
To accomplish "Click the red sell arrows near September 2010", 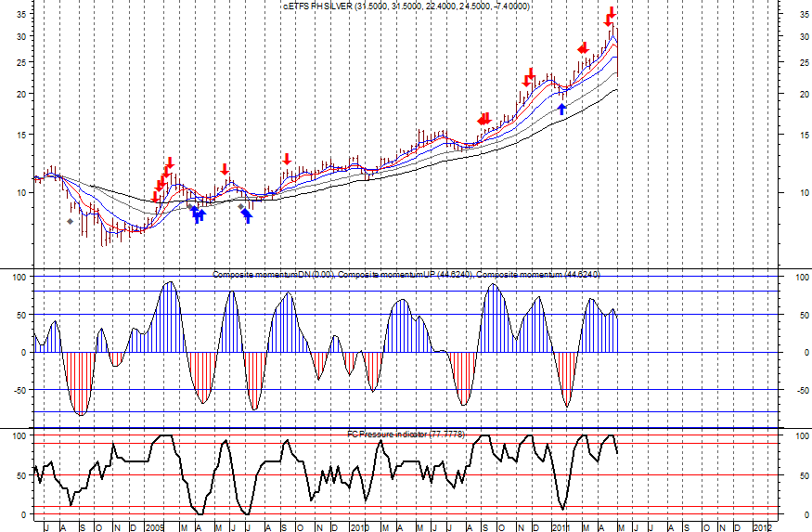I will [484, 119].
